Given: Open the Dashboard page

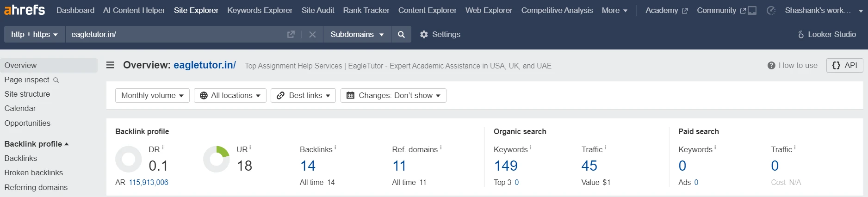Looking at the screenshot, I should coord(75,10).
